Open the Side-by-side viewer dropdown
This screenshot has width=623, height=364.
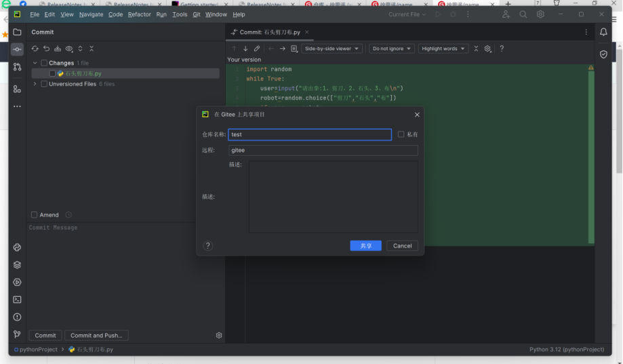click(x=332, y=49)
